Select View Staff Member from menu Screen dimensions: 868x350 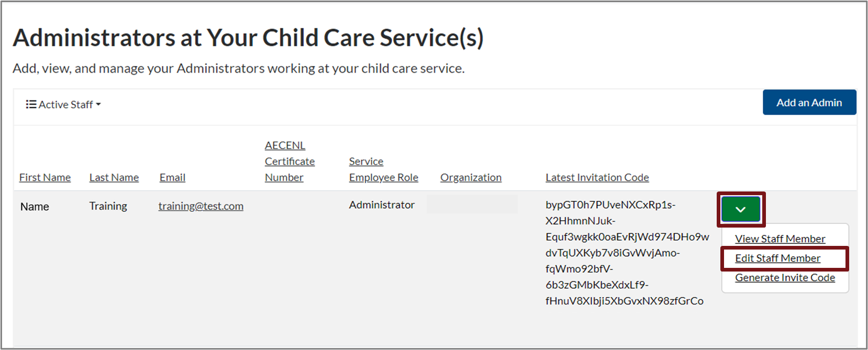pos(780,239)
